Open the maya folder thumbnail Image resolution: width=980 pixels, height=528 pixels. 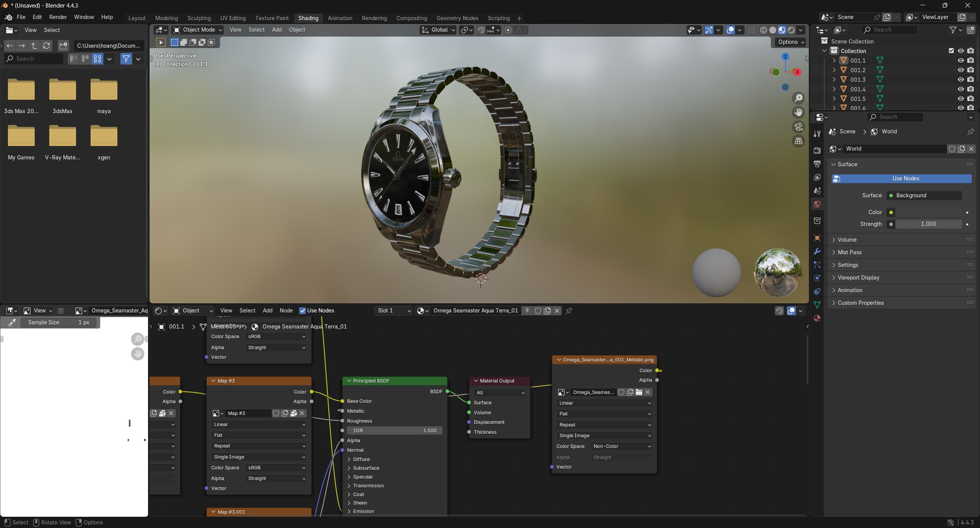tap(104, 90)
